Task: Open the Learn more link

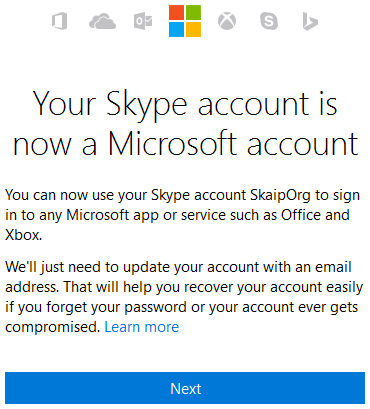Action: [x=142, y=327]
